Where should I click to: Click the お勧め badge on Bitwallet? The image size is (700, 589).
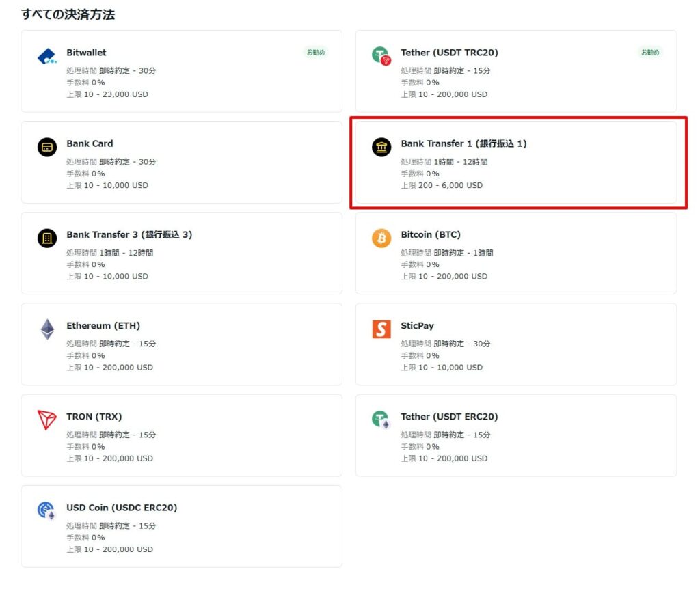tap(315, 53)
